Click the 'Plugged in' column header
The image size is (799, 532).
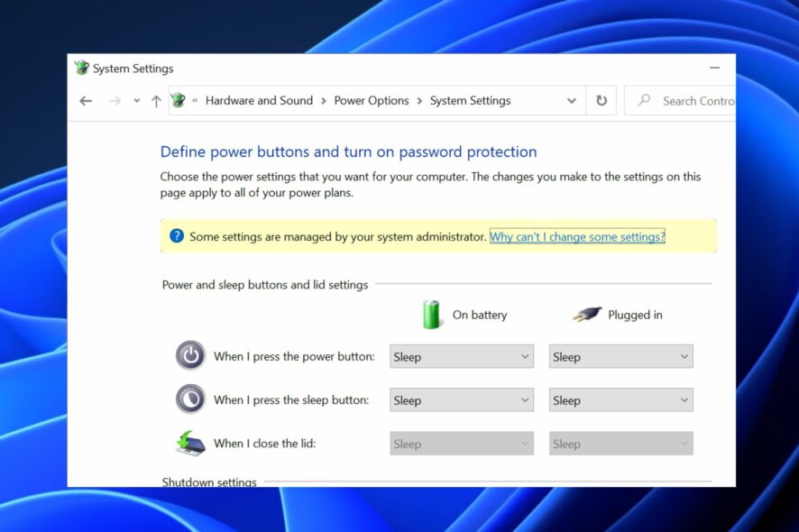(x=635, y=315)
